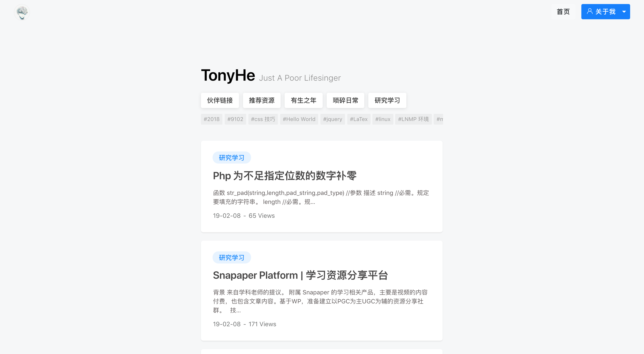This screenshot has height=354, width=644.
Task: Filter by the #9102 tag
Action: [235, 119]
